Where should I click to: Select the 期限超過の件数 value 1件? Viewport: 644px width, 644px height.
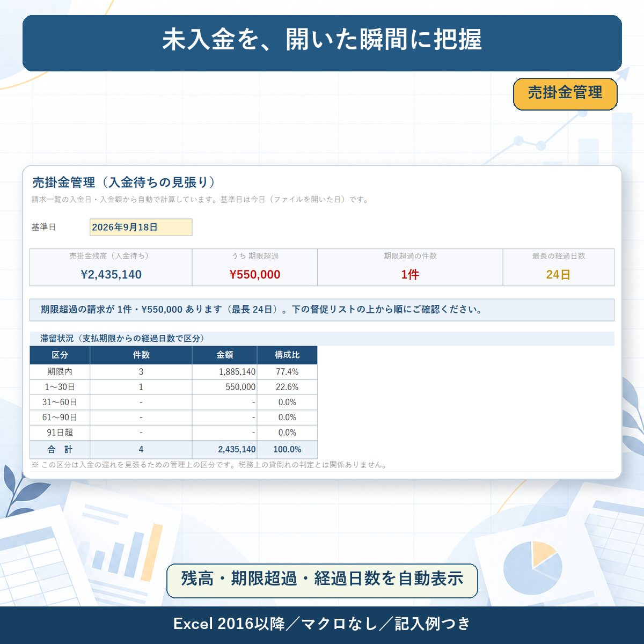tap(410, 274)
